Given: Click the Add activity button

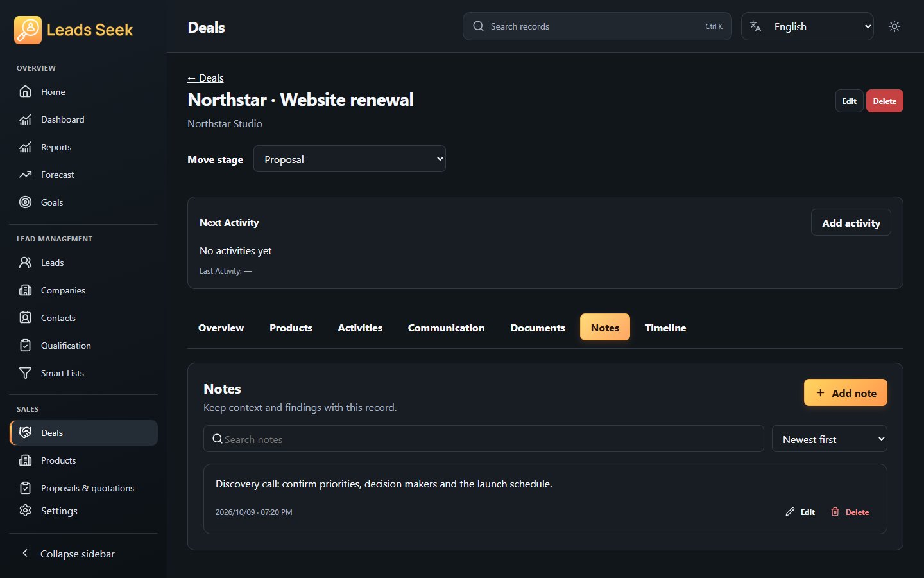Looking at the screenshot, I should click(851, 223).
